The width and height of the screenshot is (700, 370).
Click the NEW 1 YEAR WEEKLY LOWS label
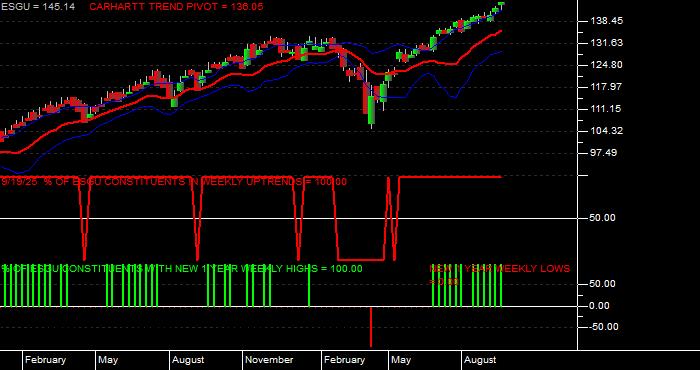(500, 275)
